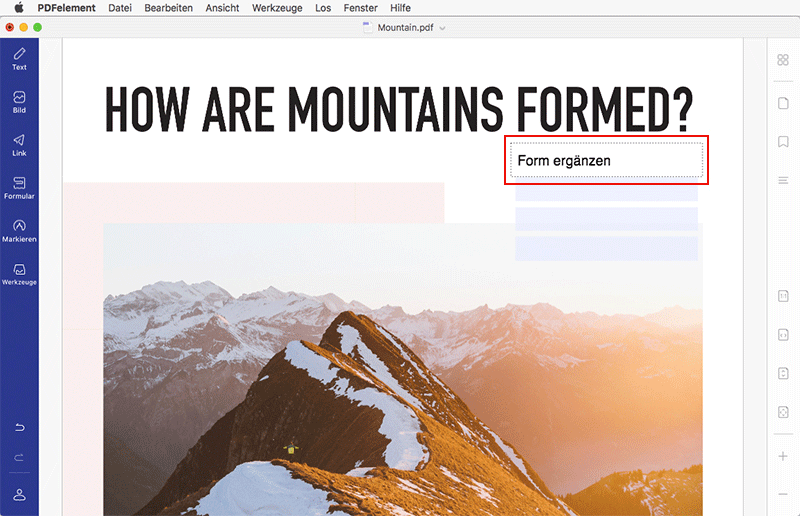800x516 pixels.
Task: Open the Ansicht menu
Action: (x=222, y=8)
